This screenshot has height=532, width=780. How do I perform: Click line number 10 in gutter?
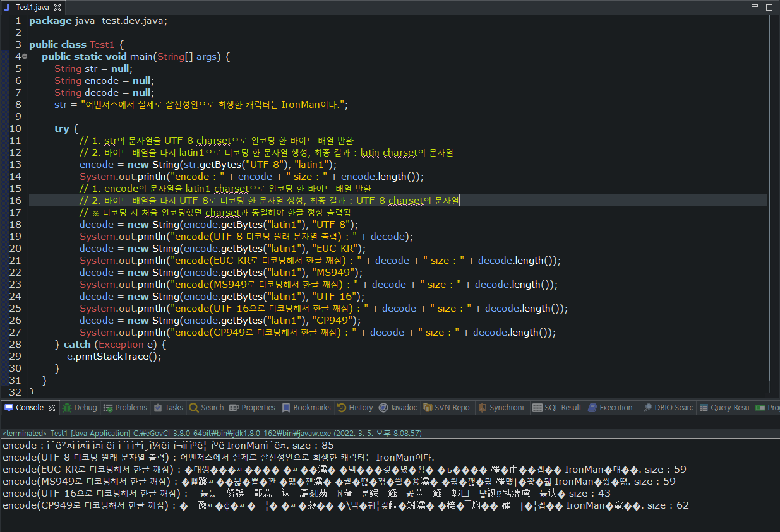click(x=15, y=129)
